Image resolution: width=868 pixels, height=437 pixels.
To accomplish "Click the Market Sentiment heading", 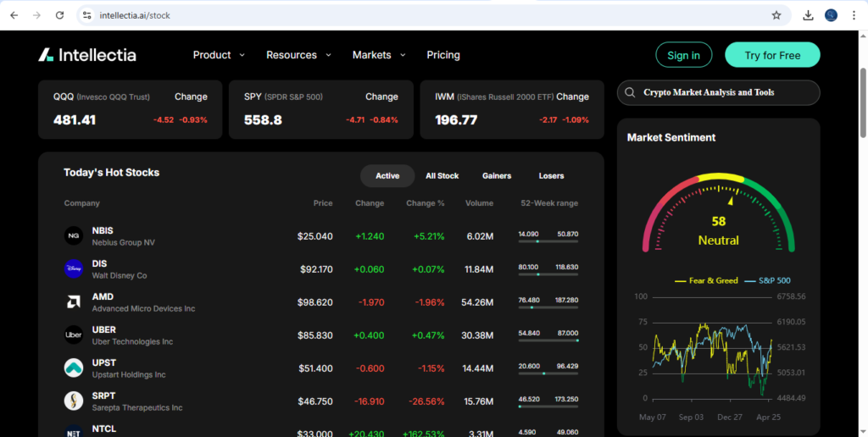I will click(671, 137).
